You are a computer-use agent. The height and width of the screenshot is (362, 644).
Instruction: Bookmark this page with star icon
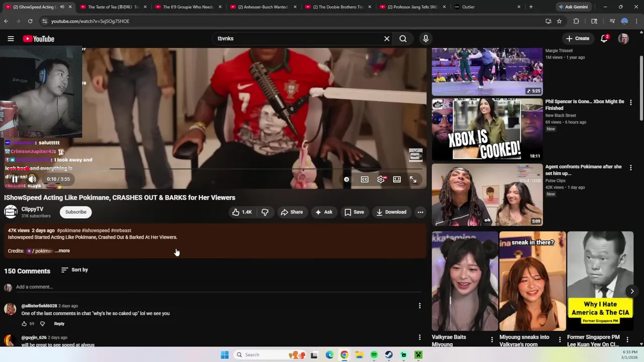(x=559, y=21)
